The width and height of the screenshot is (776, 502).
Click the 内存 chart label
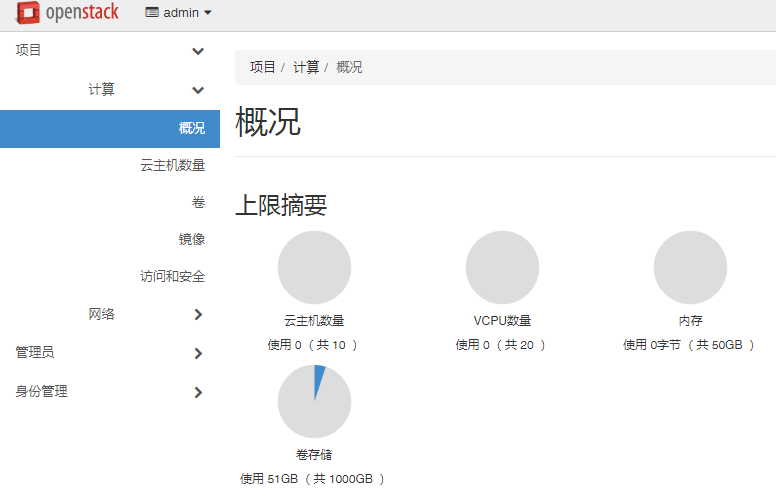click(690, 321)
